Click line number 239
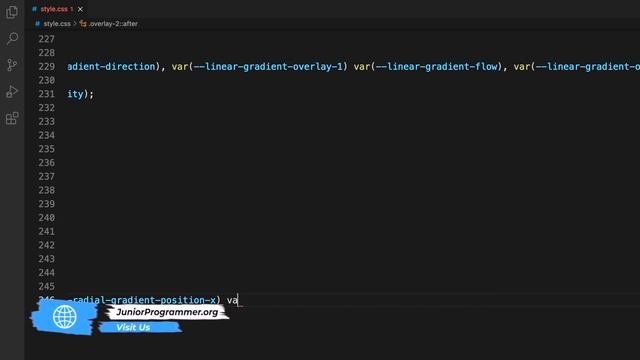Image resolution: width=640 pixels, height=360 pixels. (47, 204)
